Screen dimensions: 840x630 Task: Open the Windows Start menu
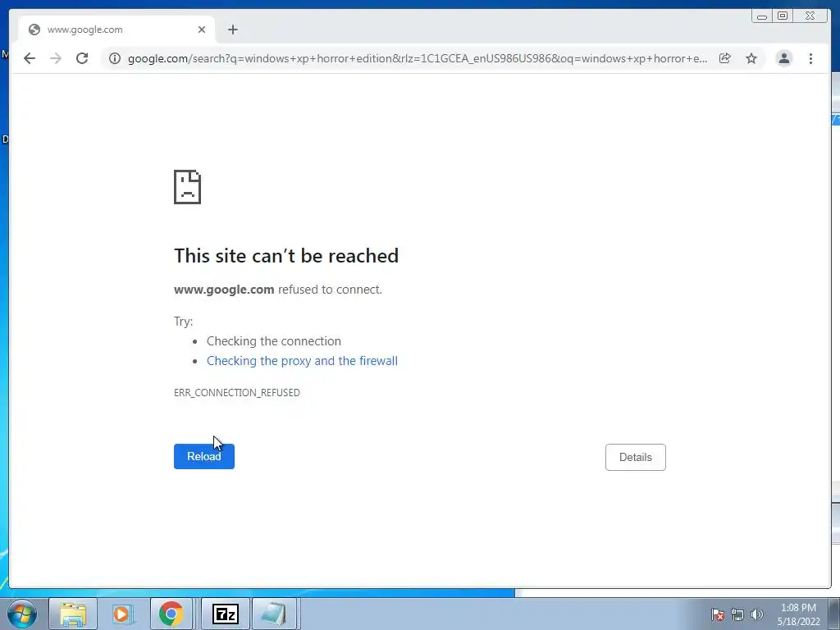coord(22,614)
